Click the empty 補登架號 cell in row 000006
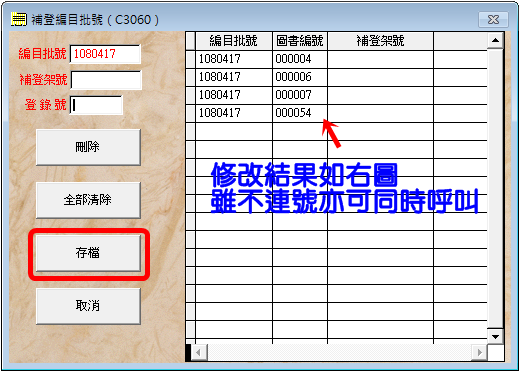This screenshot has height=372, width=519. (x=381, y=78)
